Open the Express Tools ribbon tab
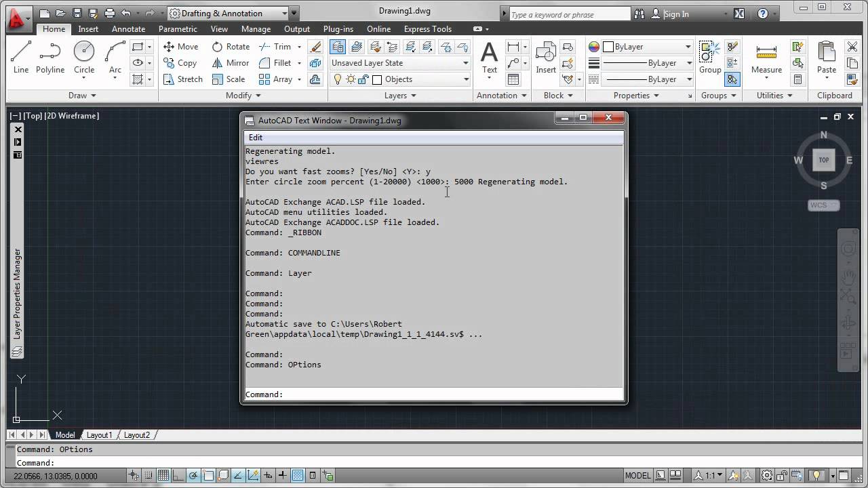 point(427,29)
